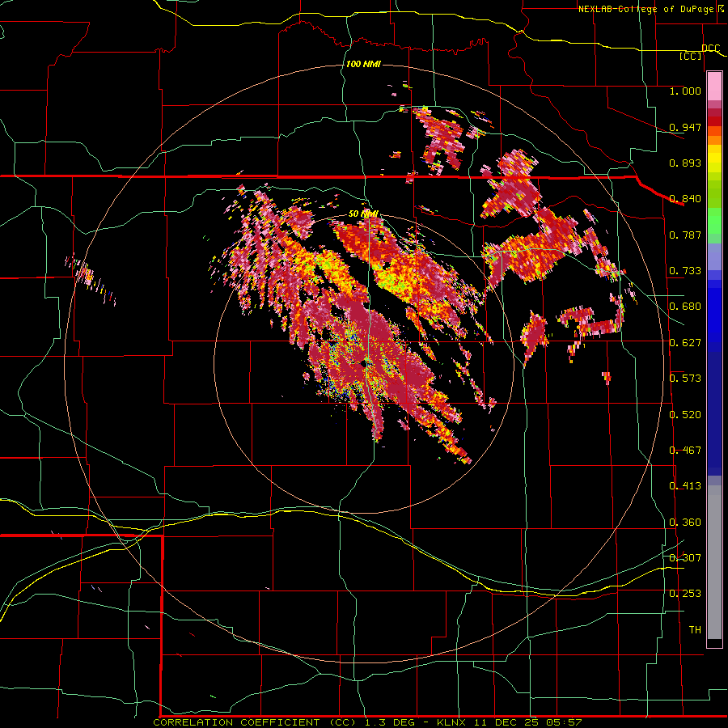Click the 11 DEC 25 date text
This screenshot has width=728, height=728.
pos(506,722)
